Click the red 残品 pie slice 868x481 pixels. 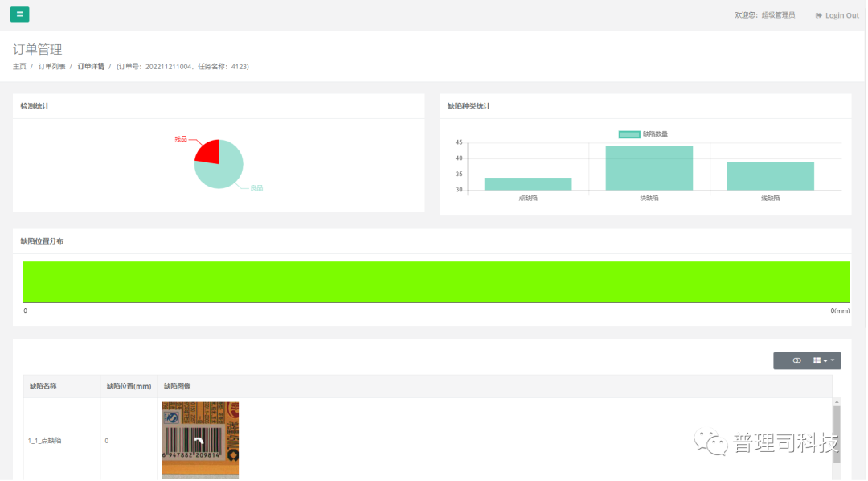(x=208, y=151)
